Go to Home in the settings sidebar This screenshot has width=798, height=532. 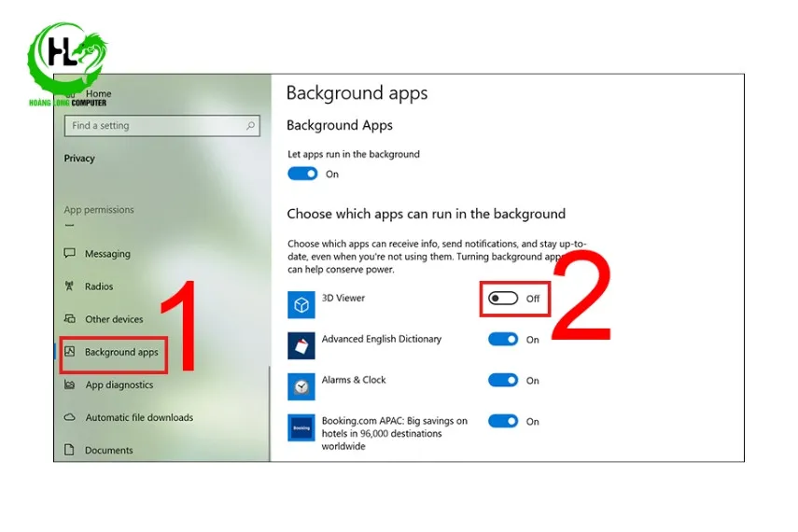98,93
